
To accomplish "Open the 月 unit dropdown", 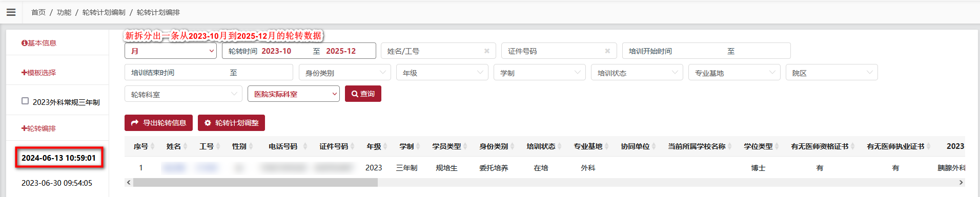I will [171, 51].
